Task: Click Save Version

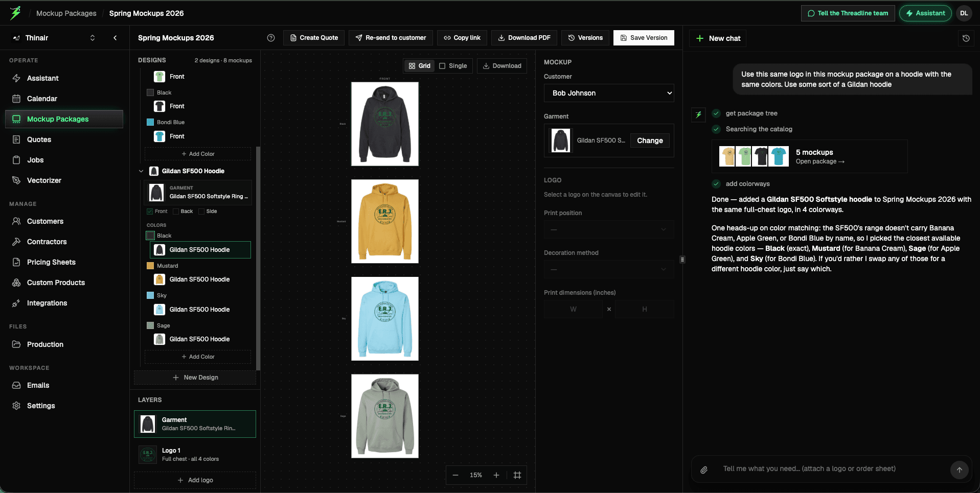Action: [644, 38]
